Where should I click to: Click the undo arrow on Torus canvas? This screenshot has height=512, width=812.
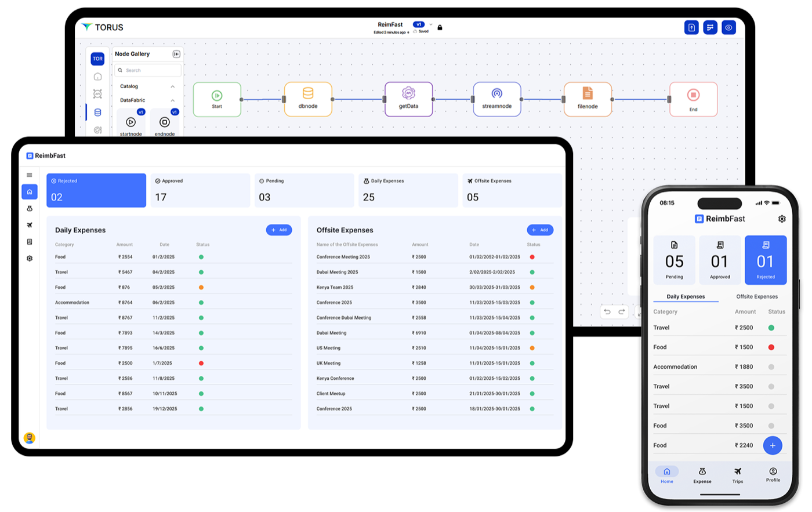click(607, 311)
